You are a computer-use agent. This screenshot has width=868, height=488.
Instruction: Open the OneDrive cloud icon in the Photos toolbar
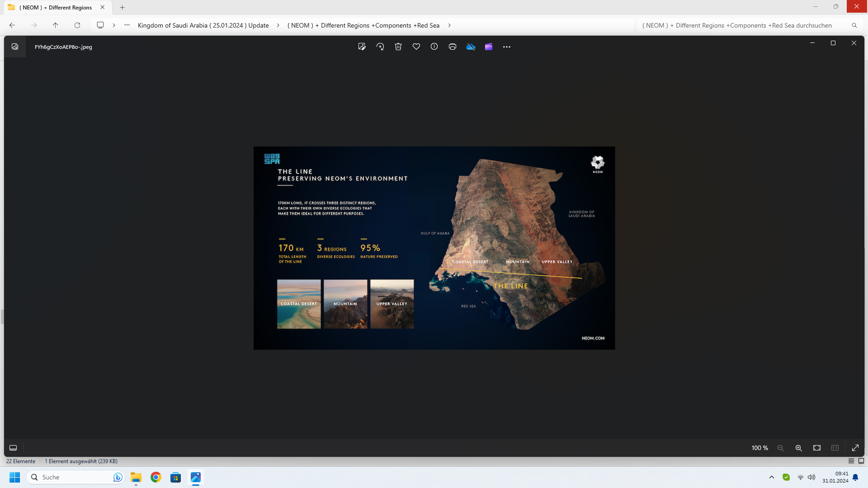(471, 47)
